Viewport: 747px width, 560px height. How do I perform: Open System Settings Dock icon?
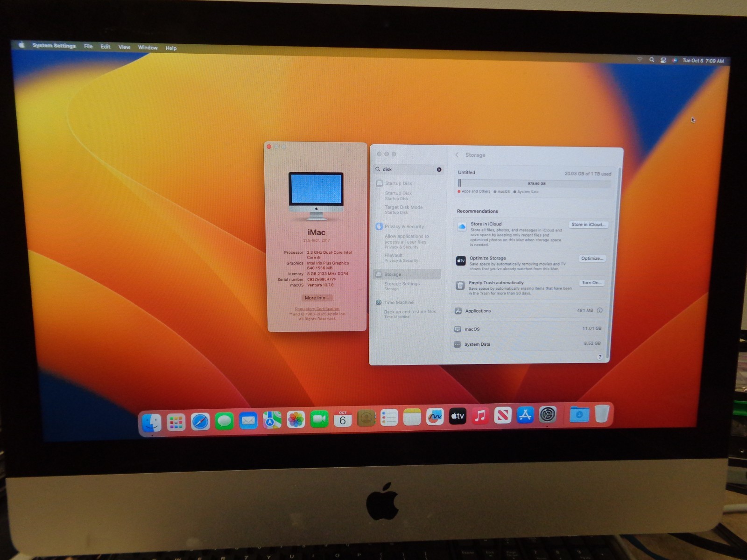tap(548, 414)
